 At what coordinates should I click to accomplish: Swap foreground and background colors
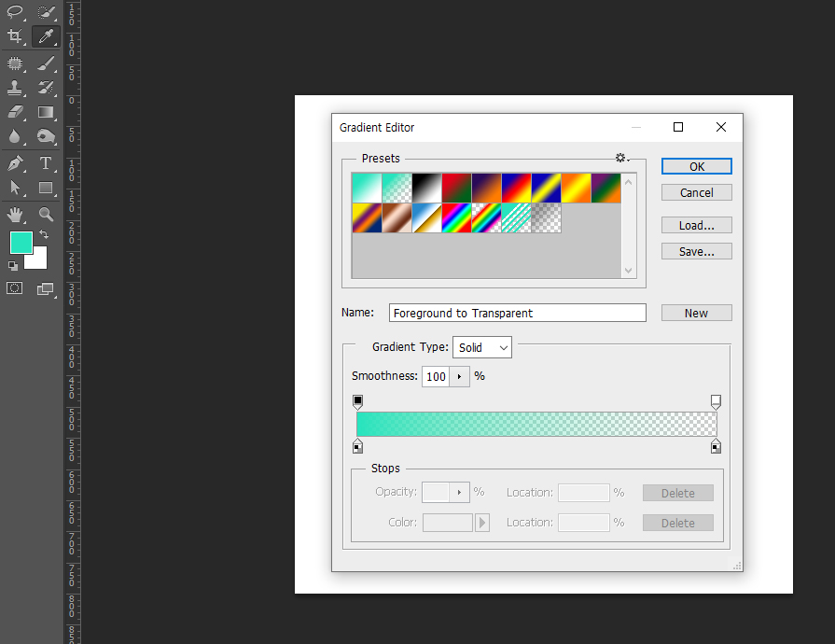[x=43, y=235]
